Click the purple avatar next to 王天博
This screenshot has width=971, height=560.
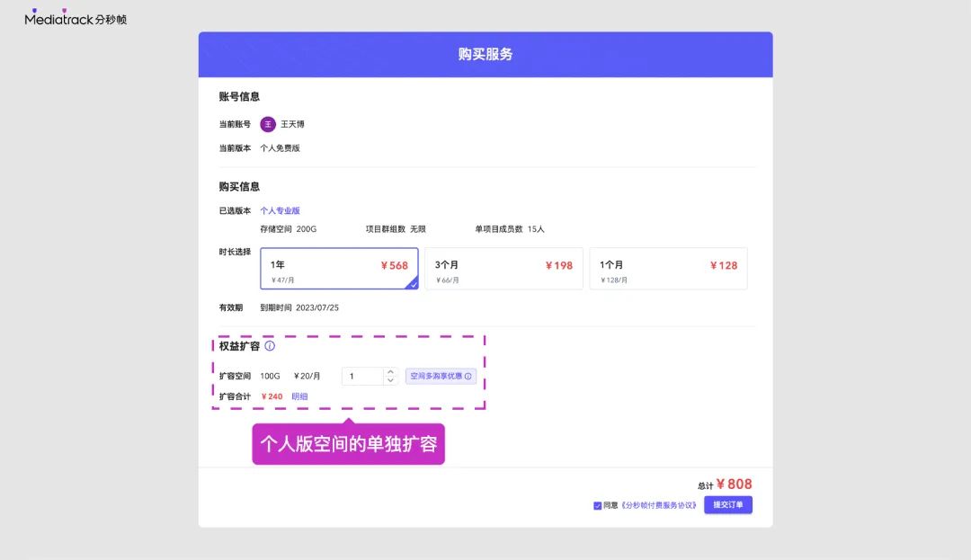pos(267,124)
